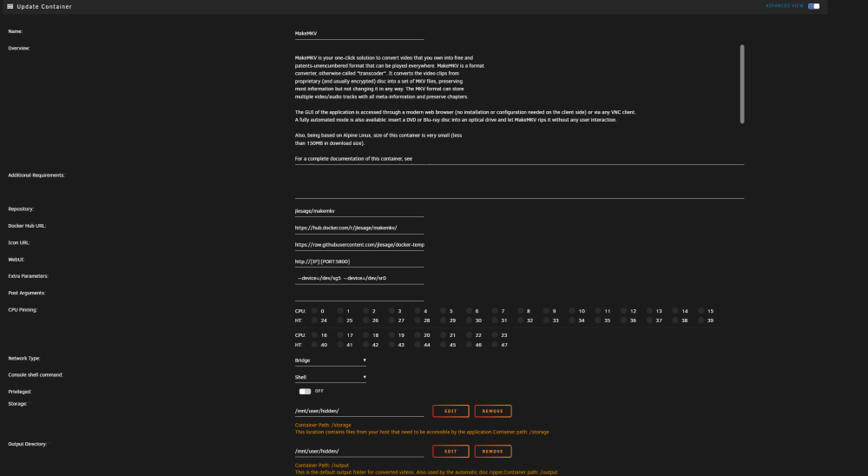
Task: Enable the HT 32 checkbox
Action: coord(520,321)
